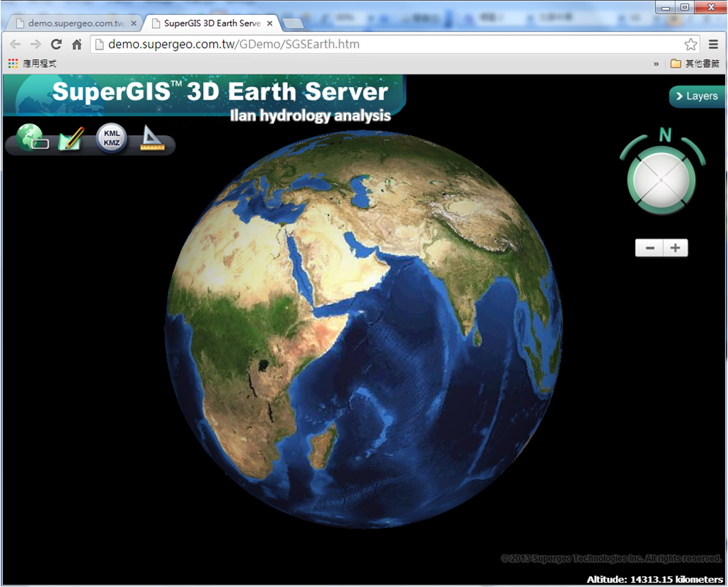Maximize the browser window
Screen dimensions: 728x587
(x=685, y=7)
